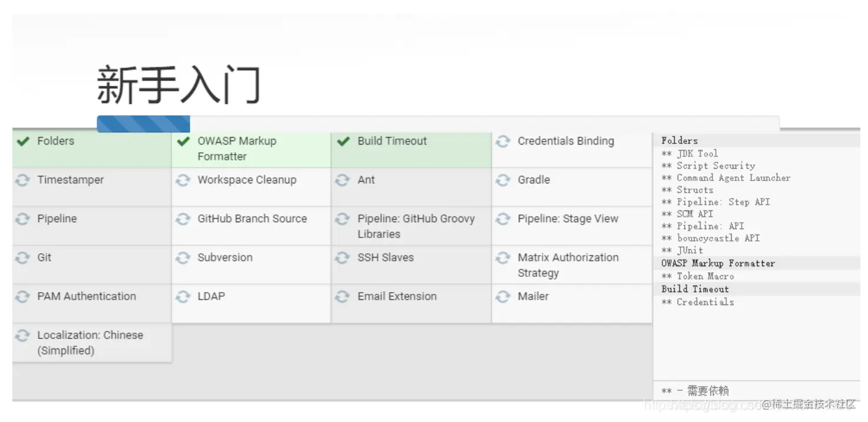Click the green checkmark beside Folders

(23, 142)
